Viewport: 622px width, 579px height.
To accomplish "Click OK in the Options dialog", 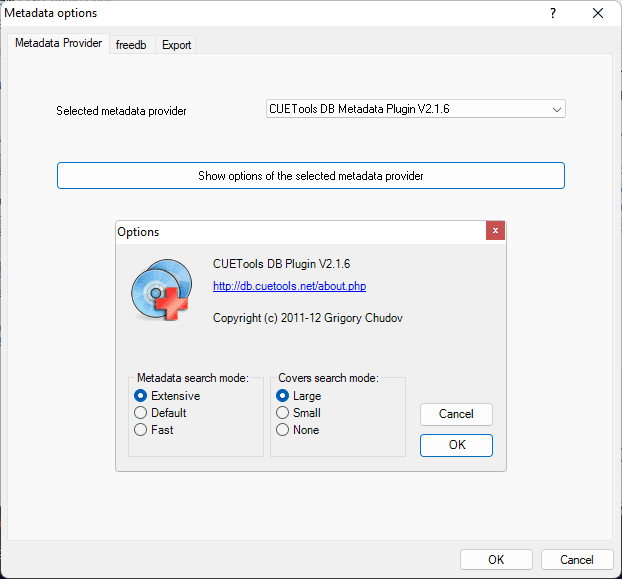I will tap(456, 445).
